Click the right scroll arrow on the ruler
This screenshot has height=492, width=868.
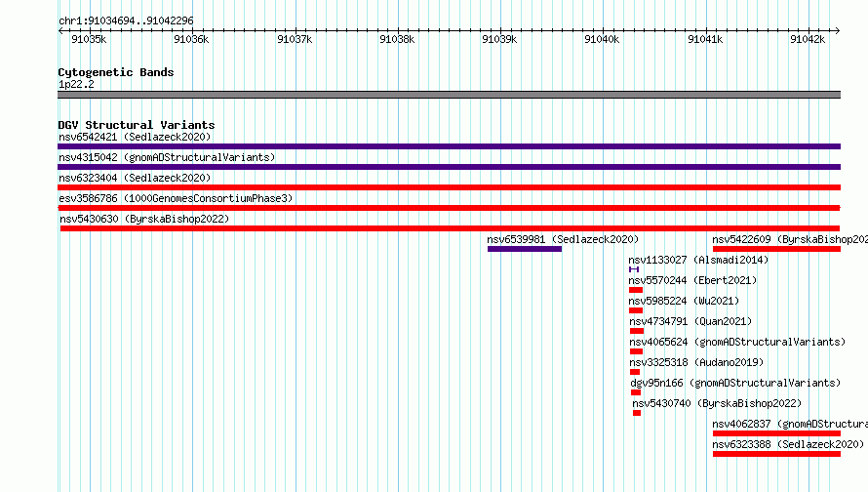(x=837, y=30)
